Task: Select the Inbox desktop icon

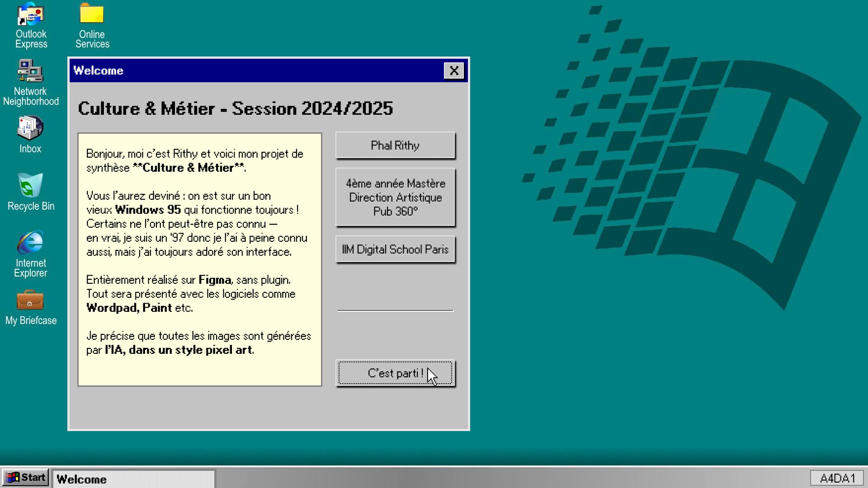Action: coord(30,135)
